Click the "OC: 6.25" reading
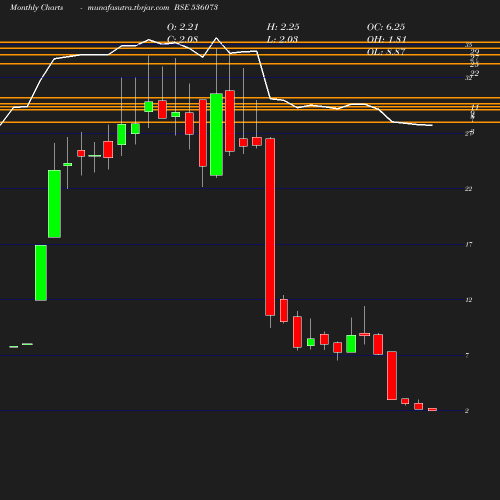Screen dimensions: 500x500 386,27
